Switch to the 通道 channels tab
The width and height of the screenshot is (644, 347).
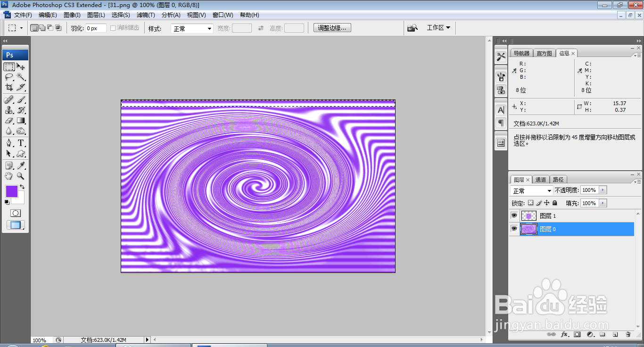pyautogui.click(x=541, y=180)
